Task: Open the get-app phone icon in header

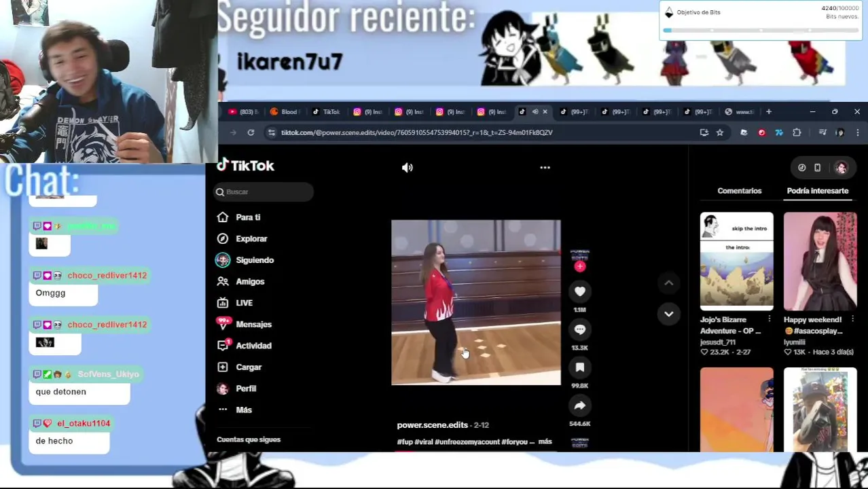Action: coord(817,168)
